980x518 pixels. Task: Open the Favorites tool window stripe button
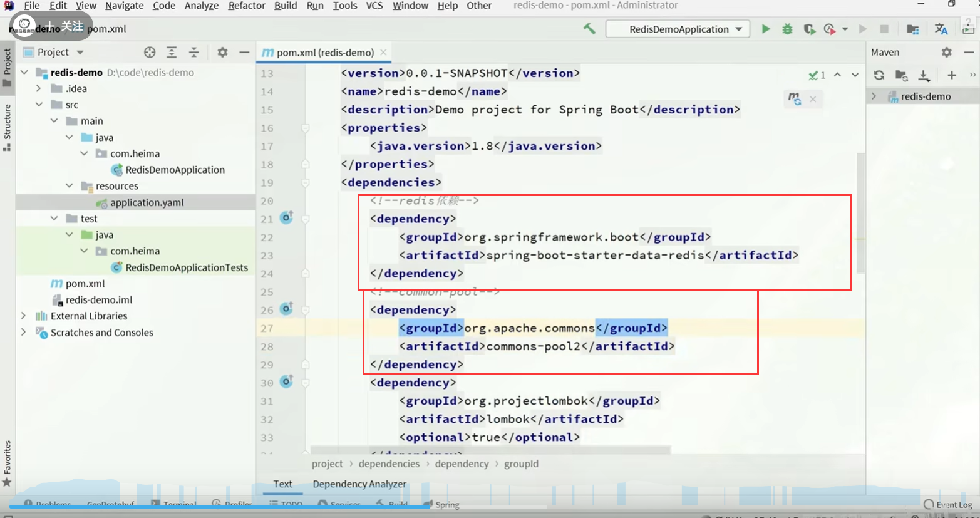[7, 464]
